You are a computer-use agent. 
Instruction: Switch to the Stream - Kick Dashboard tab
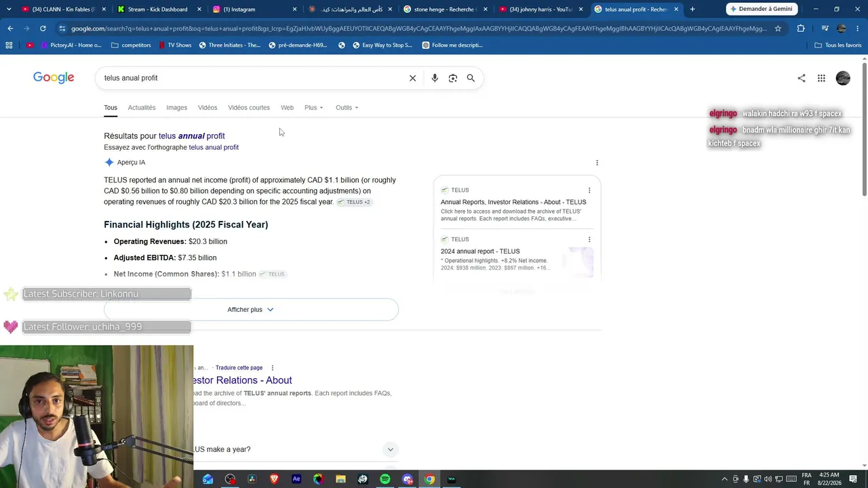point(159,9)
